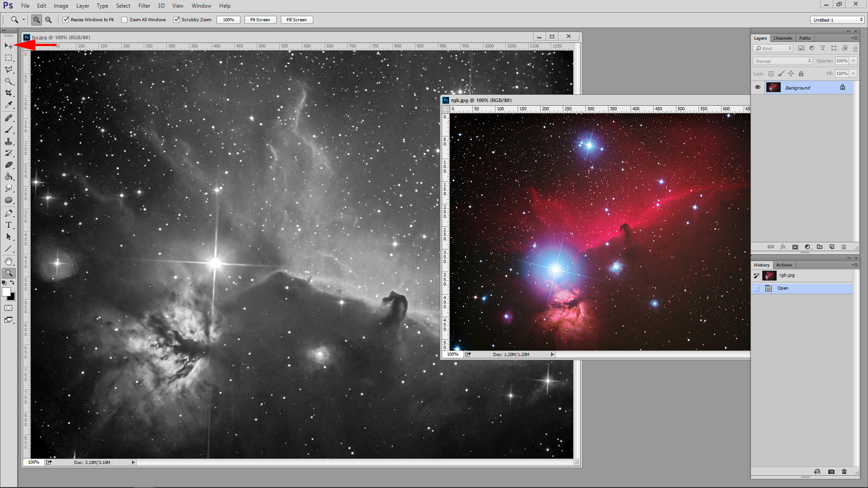Open Zoom tool preset picker arrow

(24, 20)
